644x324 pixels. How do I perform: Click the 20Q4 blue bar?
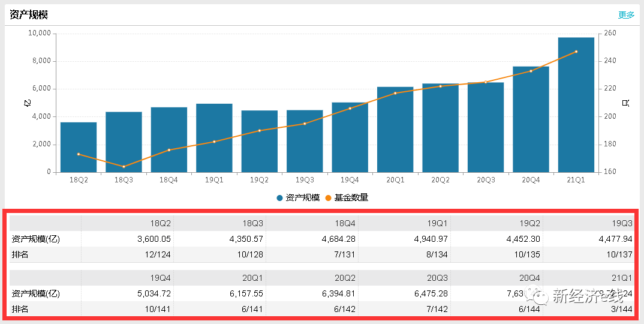531,119
